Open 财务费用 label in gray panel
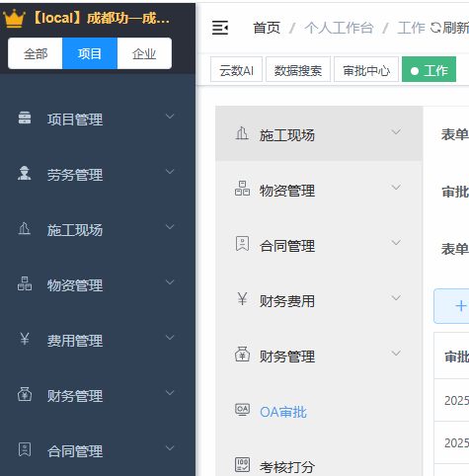Screen dimensions: 469x476 [287, 301]
